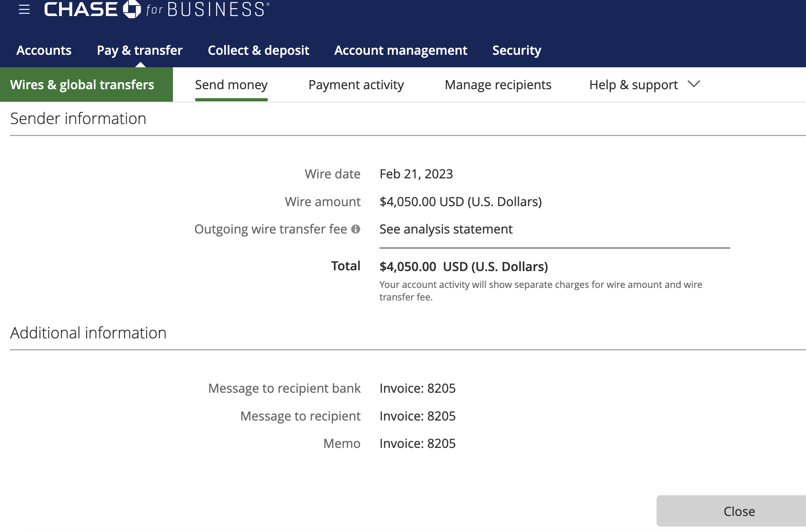This screenshot has height=532, width=806.
Task: Open the Account management menu
Action: coord(401,50)
